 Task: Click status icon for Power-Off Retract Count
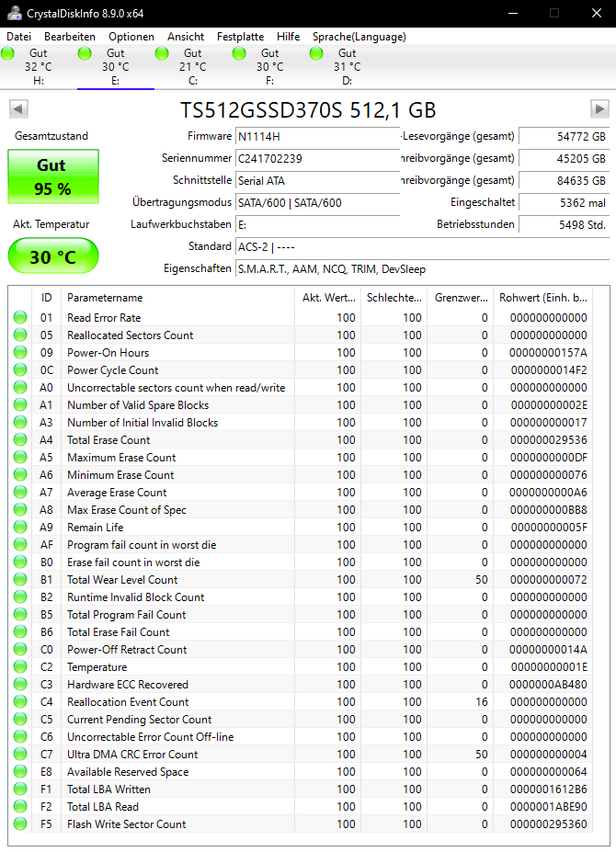[20, 649]
